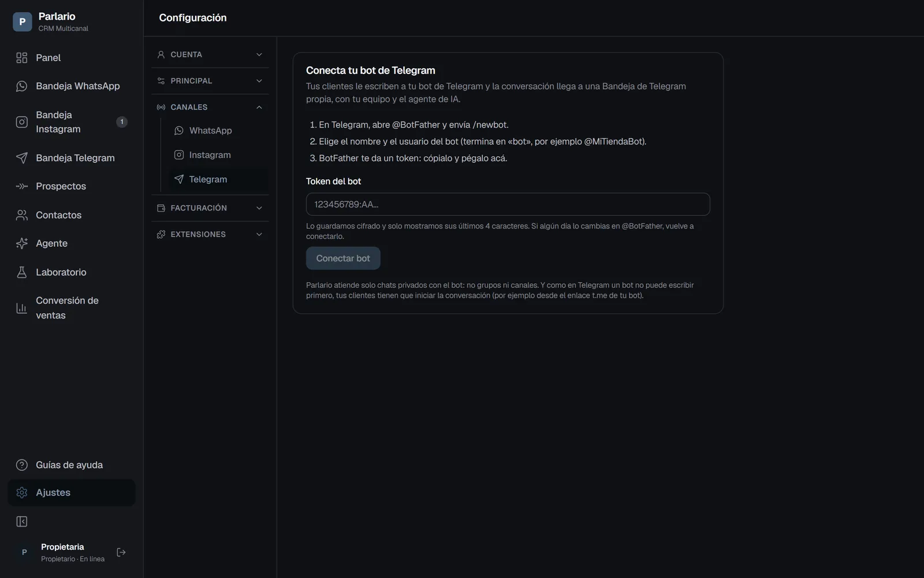The image size is (924, 578).
Task: Open Bandeja Instagram icon in sidebar
Action: point(22,122)
